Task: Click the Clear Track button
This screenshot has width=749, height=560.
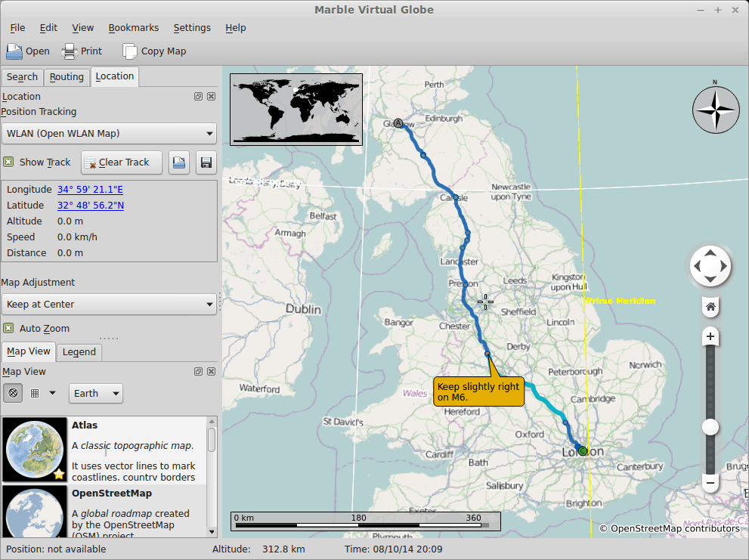Action: [x=122, y=162]
